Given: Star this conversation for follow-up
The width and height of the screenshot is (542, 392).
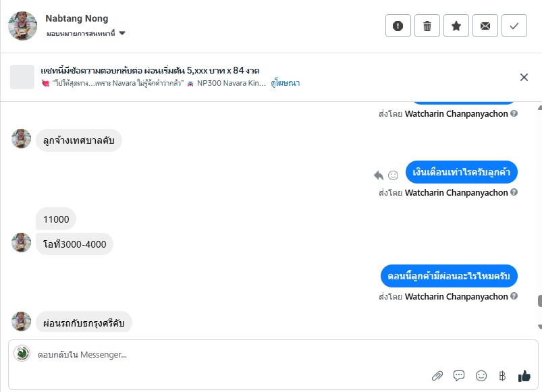Looking at the screenshot, I should point(456,26).
